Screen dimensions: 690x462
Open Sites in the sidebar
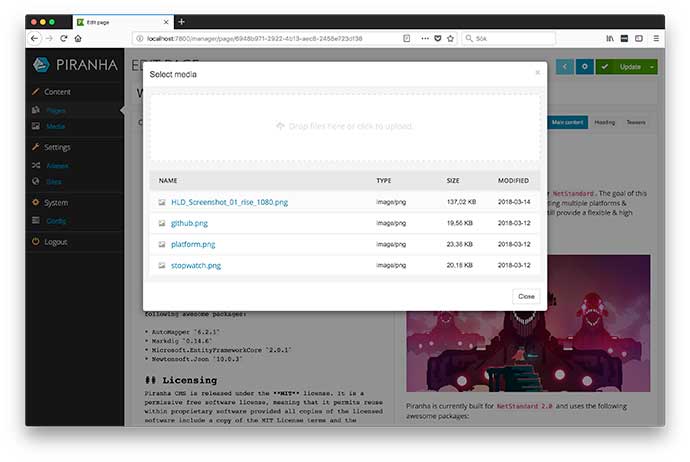[55, 181]
